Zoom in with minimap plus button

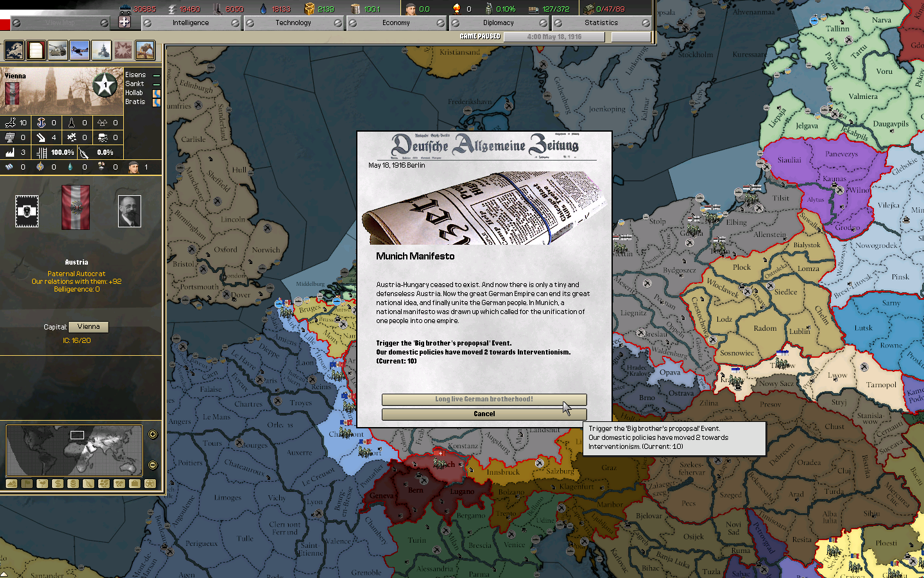(153, 434)
